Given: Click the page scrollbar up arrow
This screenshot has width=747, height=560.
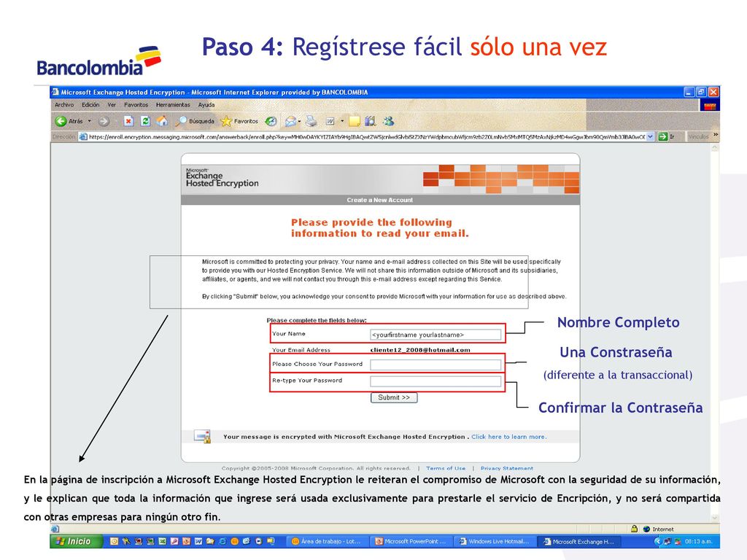Looking at the screenshot, I should point(714,148).
